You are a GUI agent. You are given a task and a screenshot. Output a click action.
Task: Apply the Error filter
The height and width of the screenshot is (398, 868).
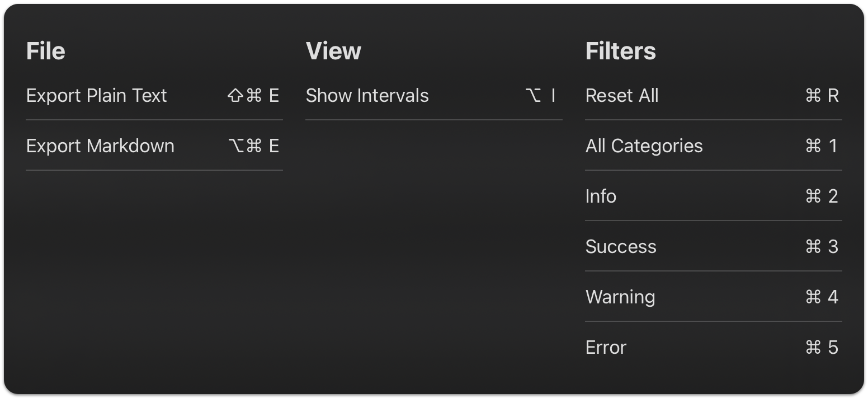pos(606,348)
